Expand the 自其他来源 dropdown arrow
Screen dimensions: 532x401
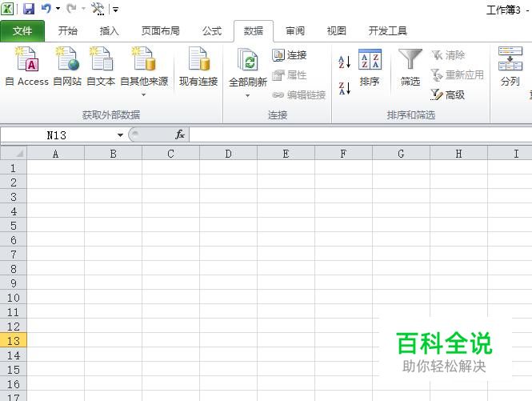pyautogui.click(x=144, y=95)
